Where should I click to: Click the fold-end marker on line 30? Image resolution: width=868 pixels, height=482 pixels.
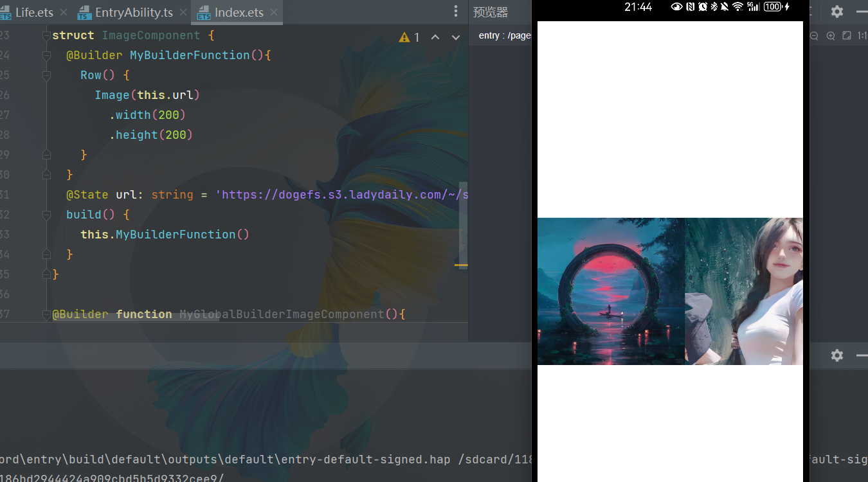[46, 175]
